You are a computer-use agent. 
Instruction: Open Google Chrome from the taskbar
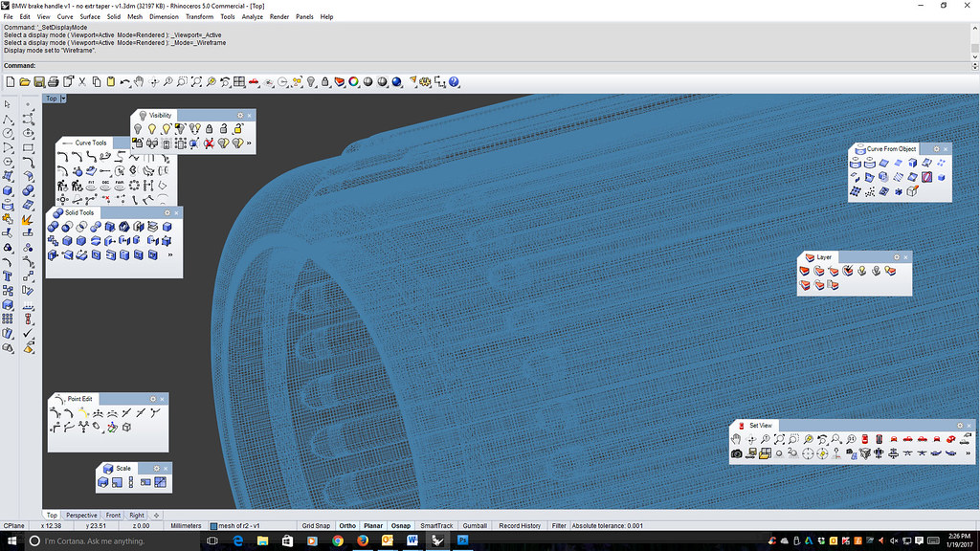click(338, 541)
